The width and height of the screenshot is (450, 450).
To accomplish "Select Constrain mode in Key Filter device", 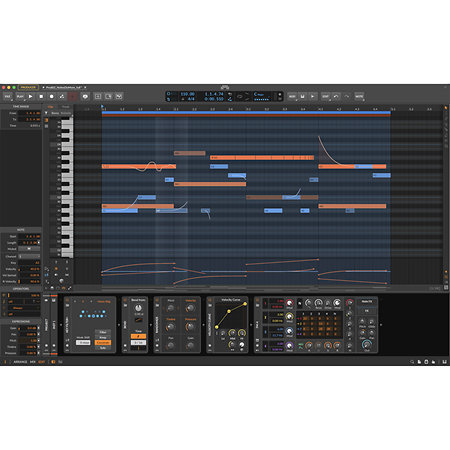I will click(x=103, y=343).
